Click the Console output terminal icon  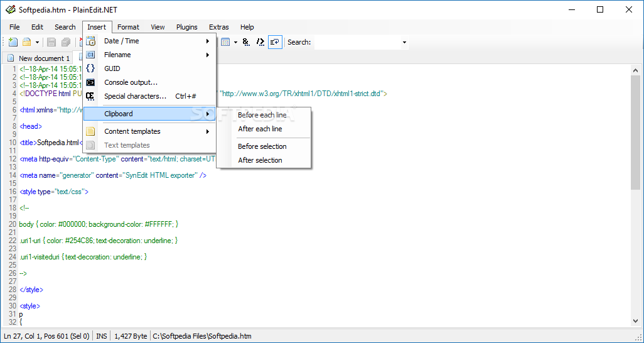tap(90, 82)
